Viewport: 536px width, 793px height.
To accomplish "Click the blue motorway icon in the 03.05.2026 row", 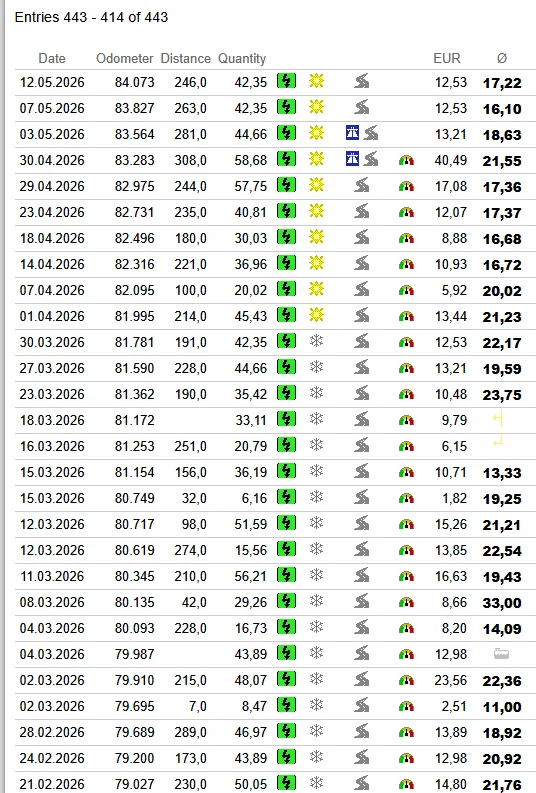I will (x=352, y=133).
